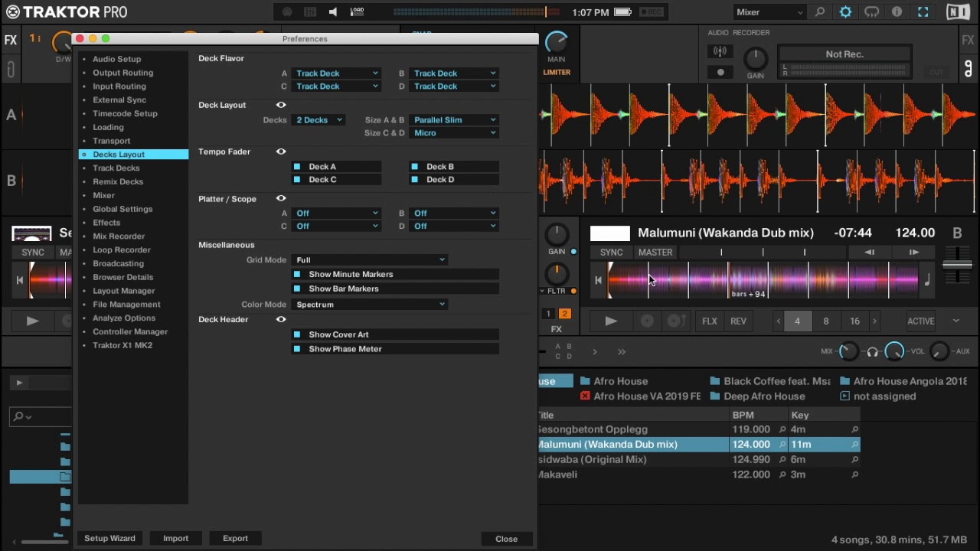Open Deck Flavor A dropdown
This screenshot has height=551, width=980.
pos(336,73)
